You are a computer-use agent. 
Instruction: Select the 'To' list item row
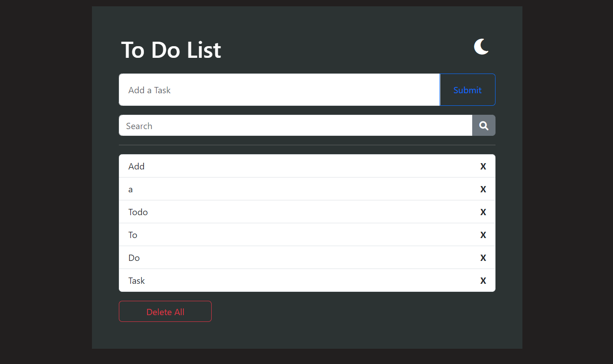pos(269,235)
